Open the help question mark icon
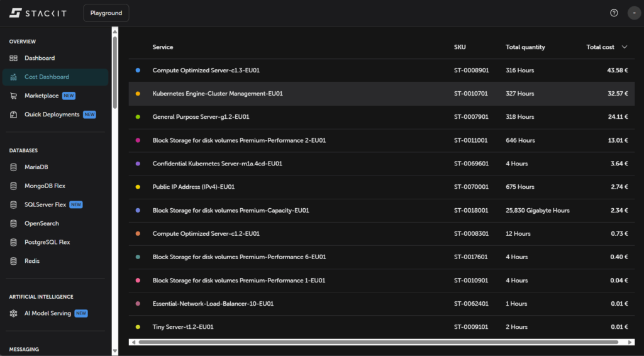Image resolution: width=644 pixels, height=356 pixels. (x=614, y=13)
